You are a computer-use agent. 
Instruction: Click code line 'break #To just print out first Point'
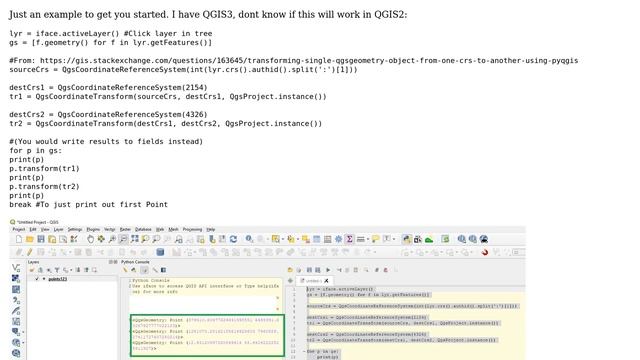click(x=89, y=204)
